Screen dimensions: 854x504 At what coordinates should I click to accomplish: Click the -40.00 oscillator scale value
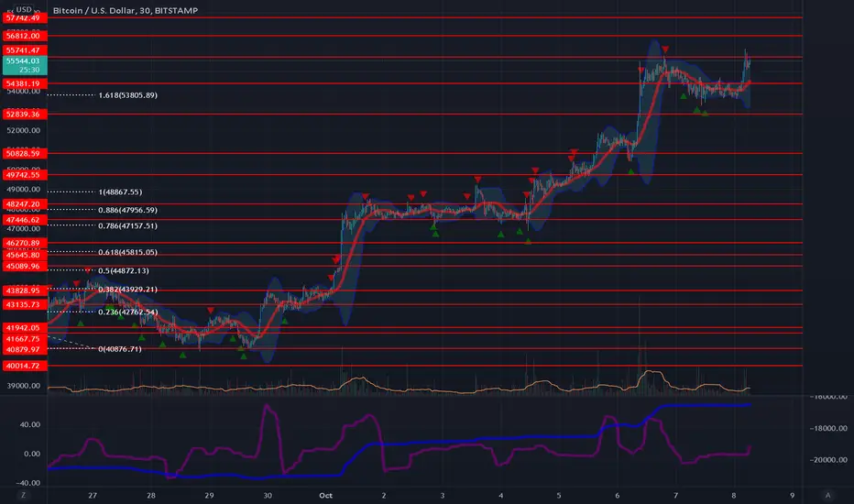pyautogui.click(x=27, y=483)
